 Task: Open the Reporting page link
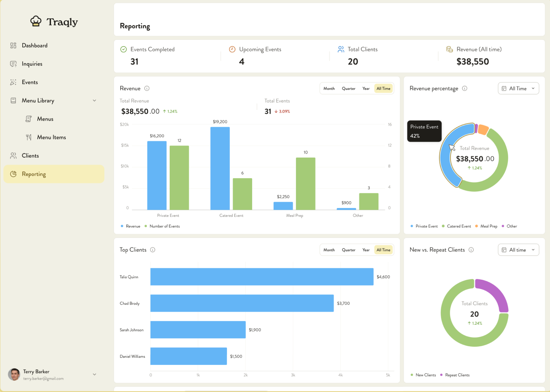(34, 174)
